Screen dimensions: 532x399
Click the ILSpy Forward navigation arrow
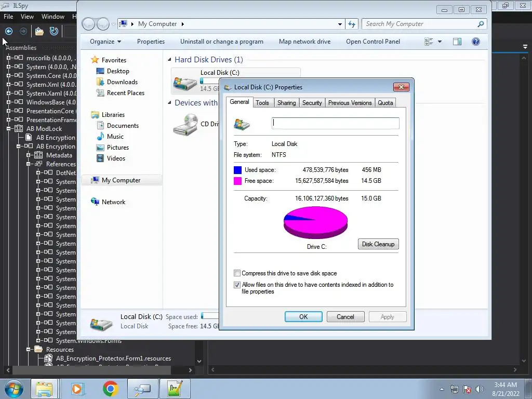coord(23,32)
